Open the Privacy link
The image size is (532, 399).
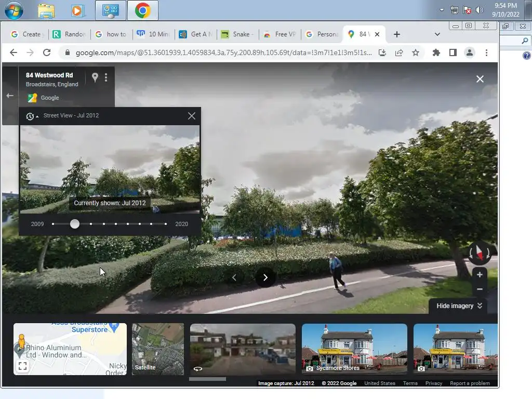434,383
